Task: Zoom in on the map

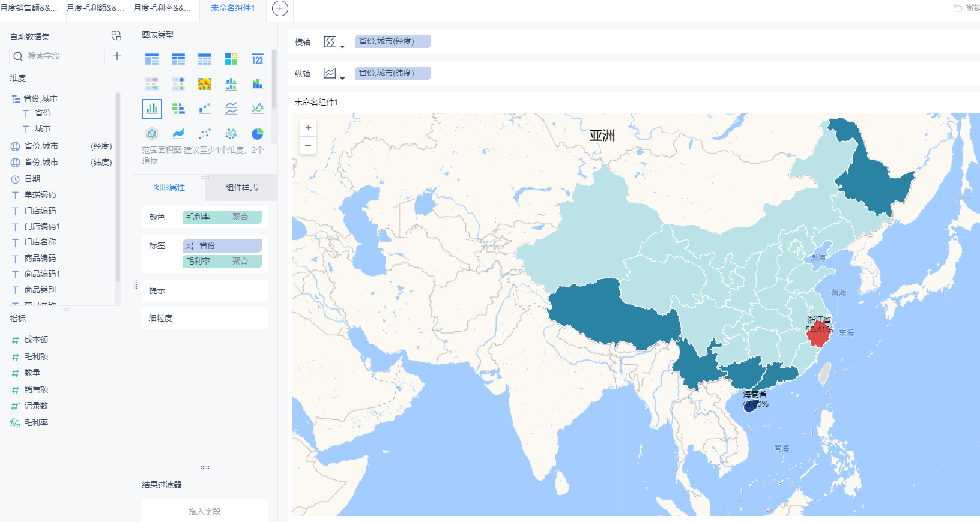Action: [x=308, y=128]
